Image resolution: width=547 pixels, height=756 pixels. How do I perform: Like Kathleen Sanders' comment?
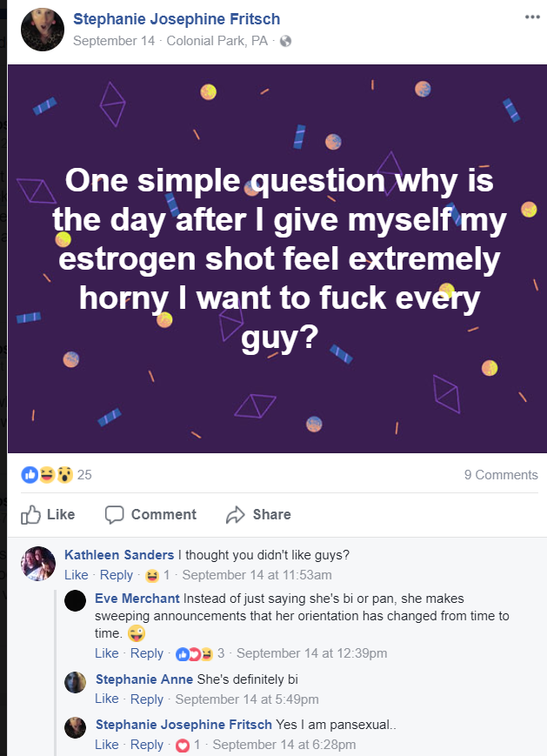click(77, 575)
